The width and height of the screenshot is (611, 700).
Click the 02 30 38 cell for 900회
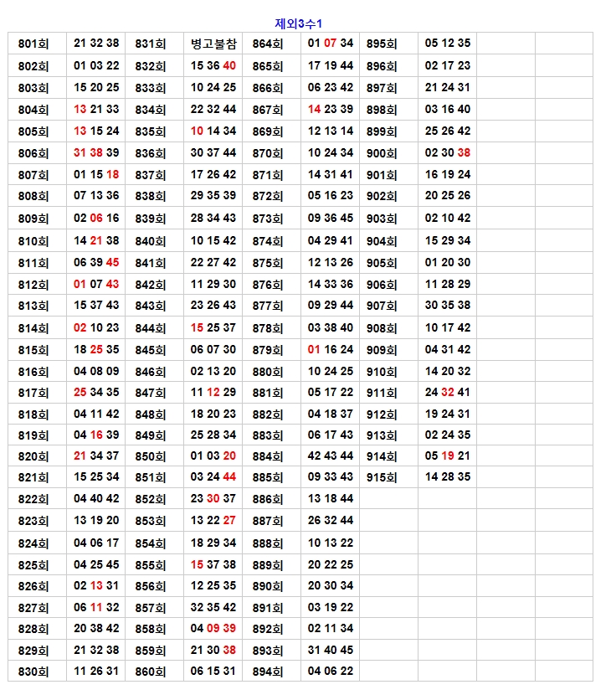[x=448, y=153]
